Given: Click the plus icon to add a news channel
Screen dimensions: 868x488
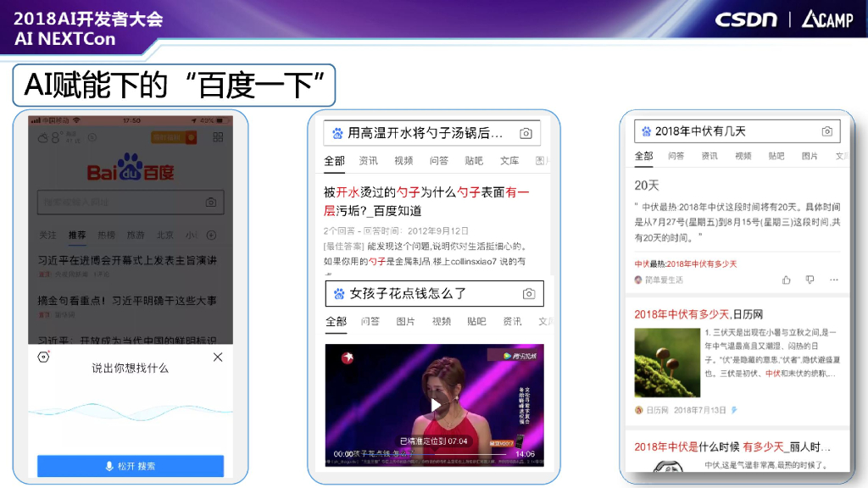Looking at the screenshot, I should [211, 236].
